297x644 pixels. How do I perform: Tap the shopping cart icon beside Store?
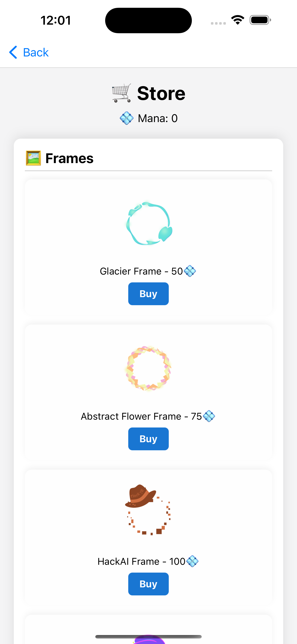coord(122,93)
